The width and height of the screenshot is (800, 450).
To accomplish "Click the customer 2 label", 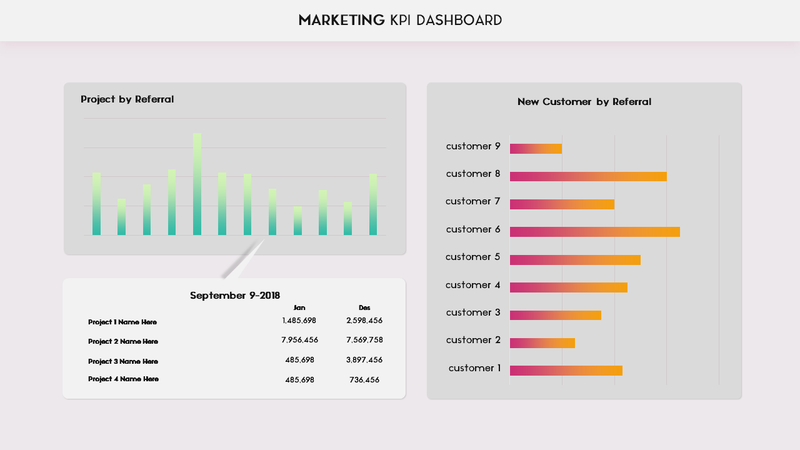I will pyautogui.click(x=473, y=340).
